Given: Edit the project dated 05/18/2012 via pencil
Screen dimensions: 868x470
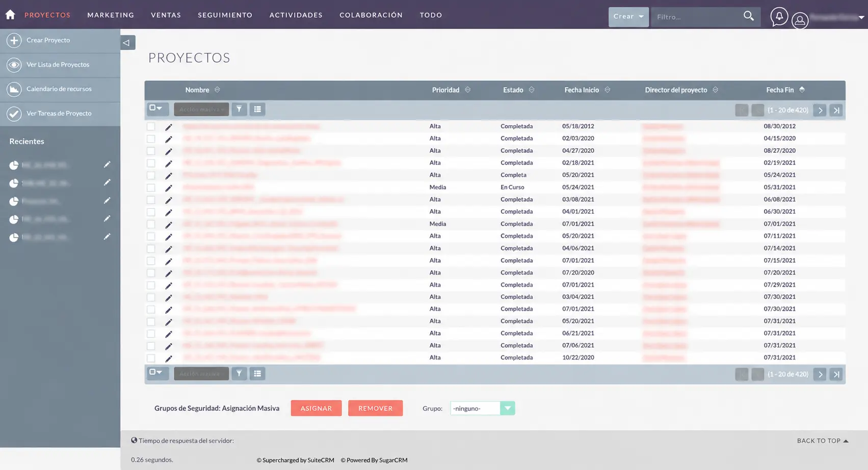Looking at the screenshot, I should point(169,127).
